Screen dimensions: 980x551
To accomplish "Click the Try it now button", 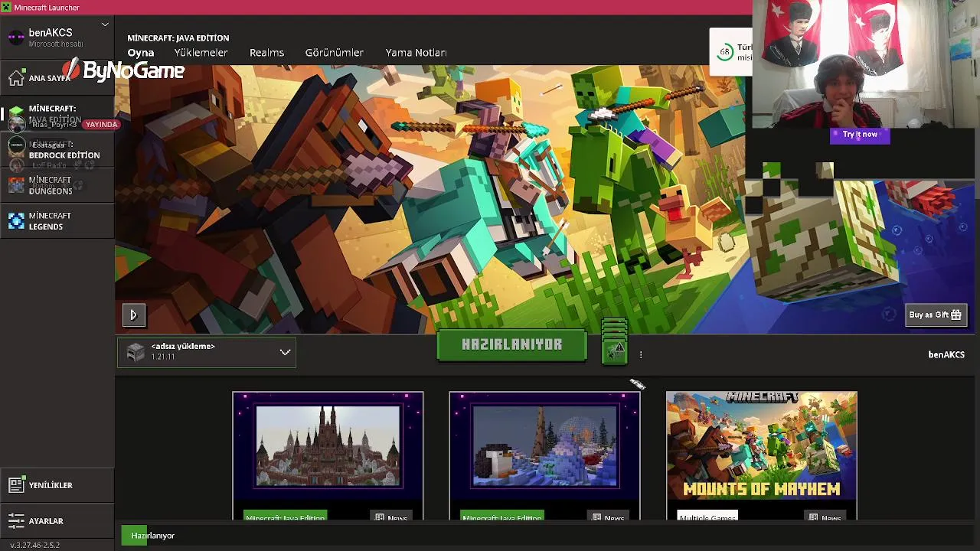I will [x=860, y=135].
